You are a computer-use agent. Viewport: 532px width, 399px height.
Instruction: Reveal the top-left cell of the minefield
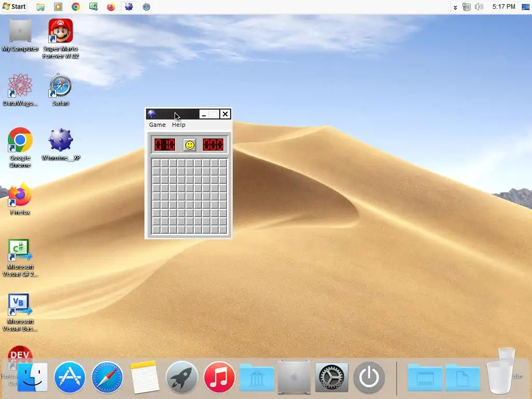tap(156, 163)
